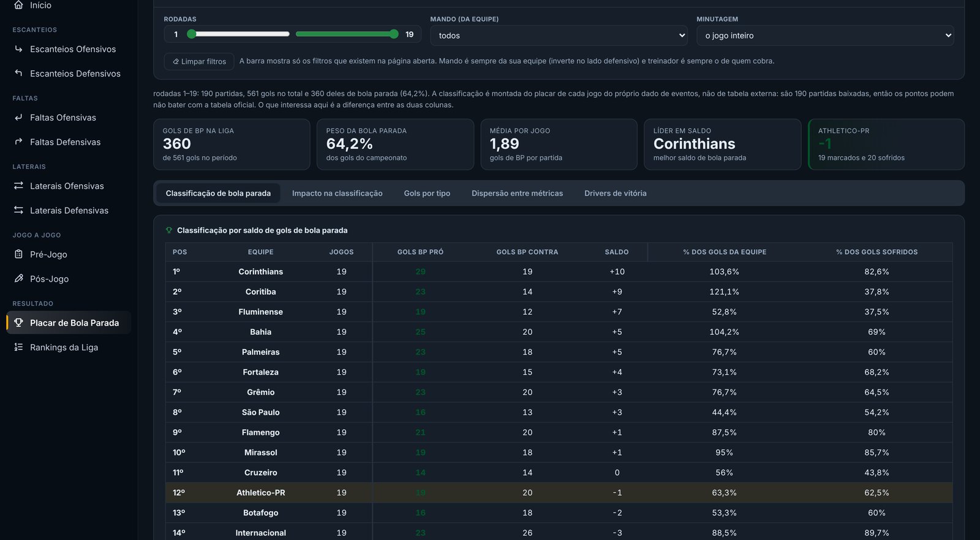Clear filters with Limpar filtros button

pos(200,61)
